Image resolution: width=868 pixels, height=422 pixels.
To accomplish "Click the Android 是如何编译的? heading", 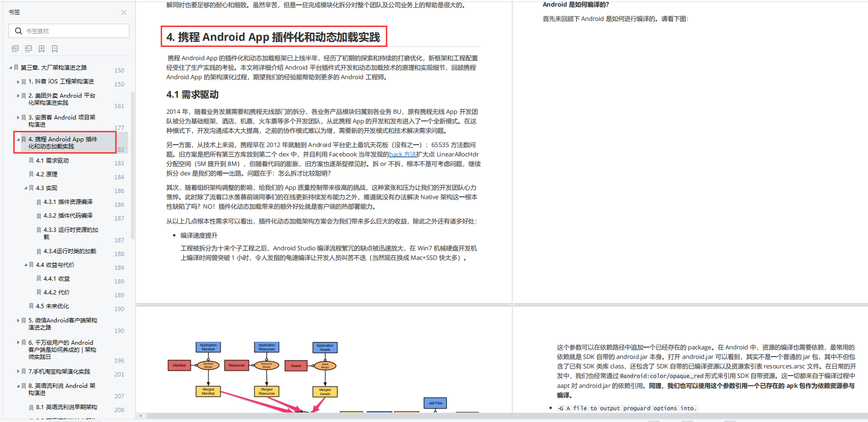I will point(576,5).
